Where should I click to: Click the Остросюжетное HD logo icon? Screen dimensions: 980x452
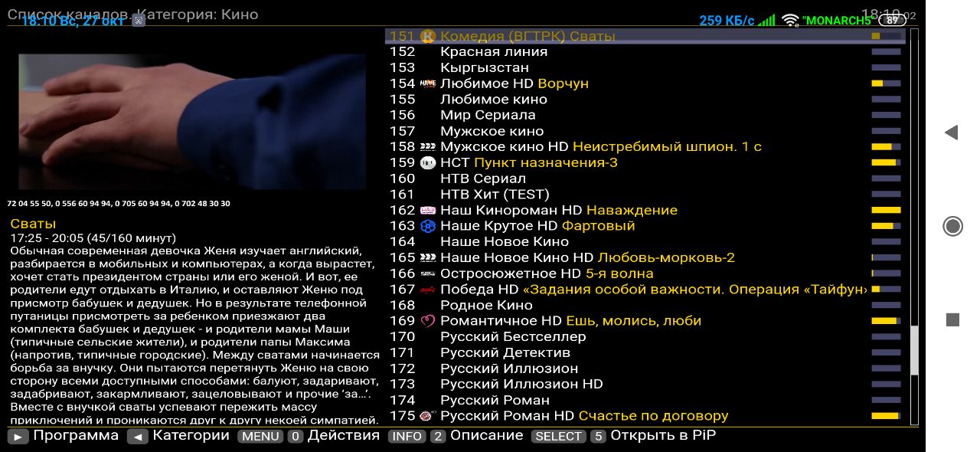point(428,273)
